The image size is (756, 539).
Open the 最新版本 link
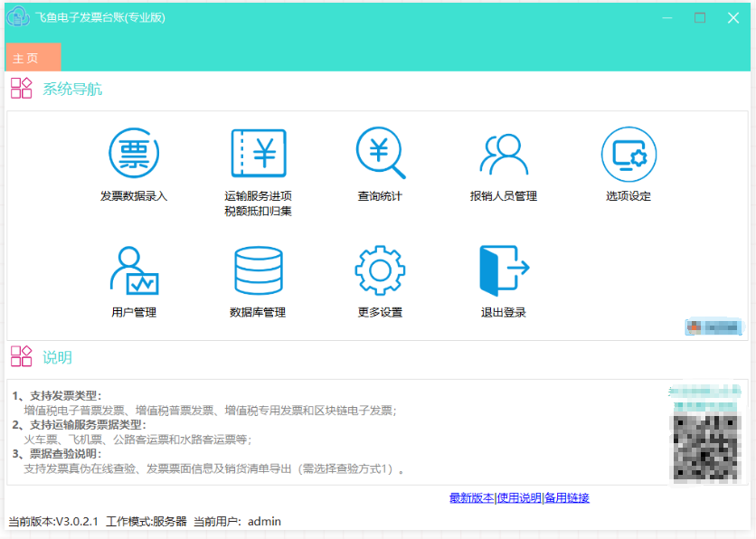point(471,497)
